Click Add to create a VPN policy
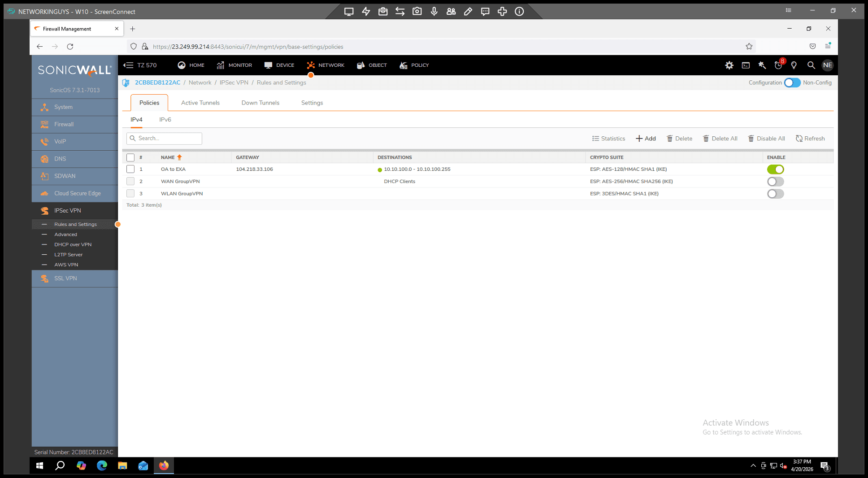Screen dimensions: 868x478 (646, 139)
